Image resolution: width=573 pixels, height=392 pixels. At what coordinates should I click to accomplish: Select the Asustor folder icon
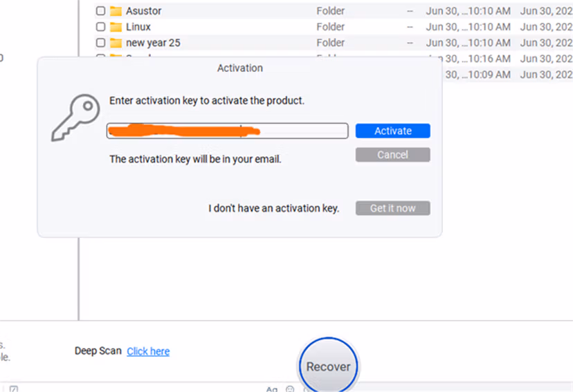pos(116,11)
